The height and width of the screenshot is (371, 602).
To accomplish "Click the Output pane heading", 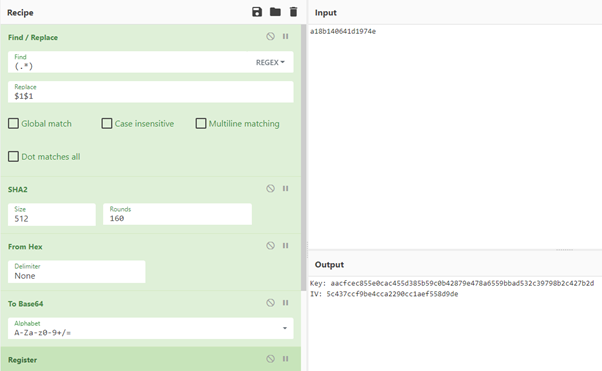I will pyautogui.click(x=329, y=265).
